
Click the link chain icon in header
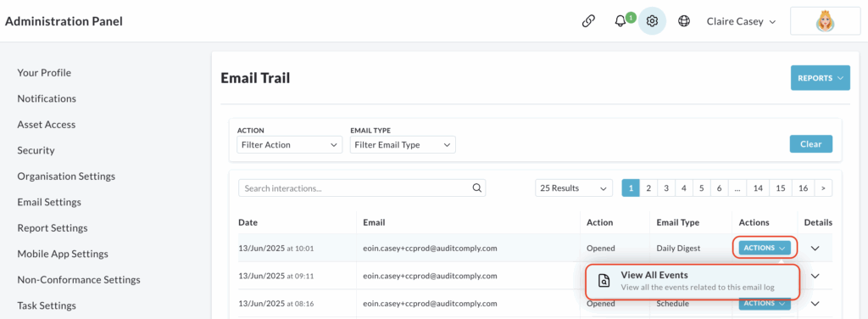pyautogui.click(x=588, y=21)
